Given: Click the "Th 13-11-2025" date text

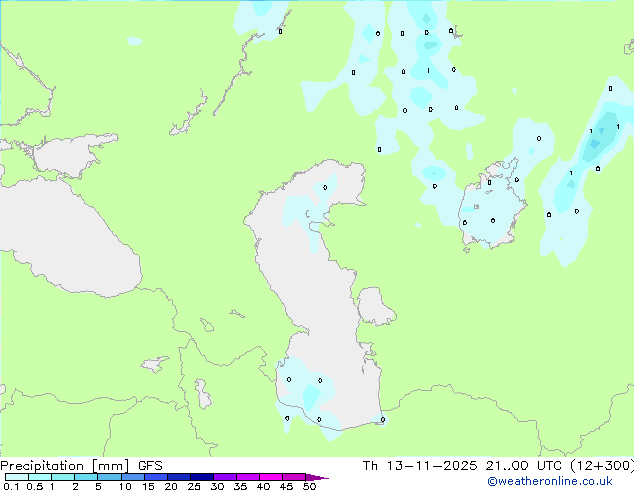Looking at the screenshot, I should click(420, 466).
